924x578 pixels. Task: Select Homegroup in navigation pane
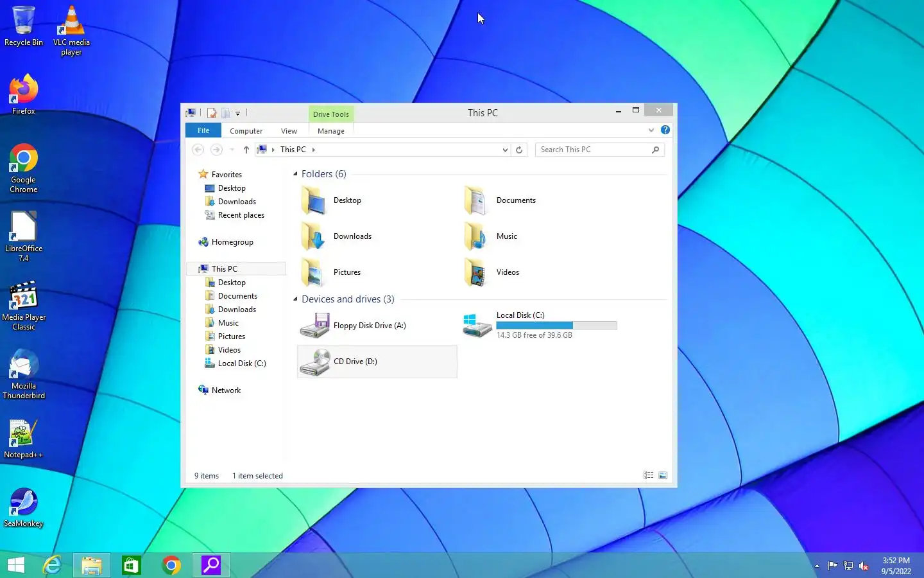[x=232, y=242]
